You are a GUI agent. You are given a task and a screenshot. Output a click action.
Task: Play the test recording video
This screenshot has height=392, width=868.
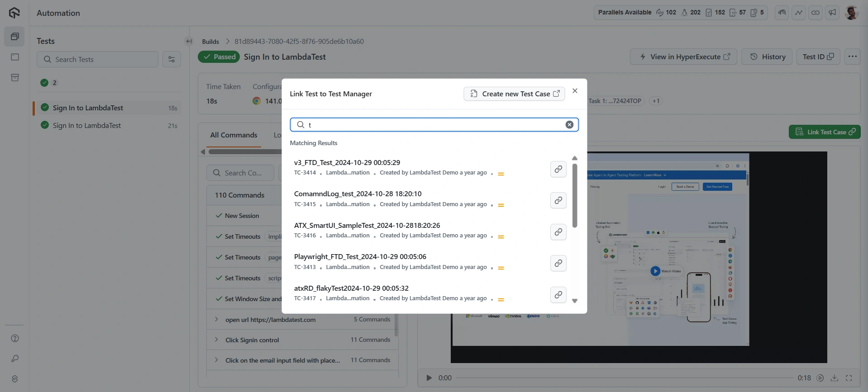point(429,378)
